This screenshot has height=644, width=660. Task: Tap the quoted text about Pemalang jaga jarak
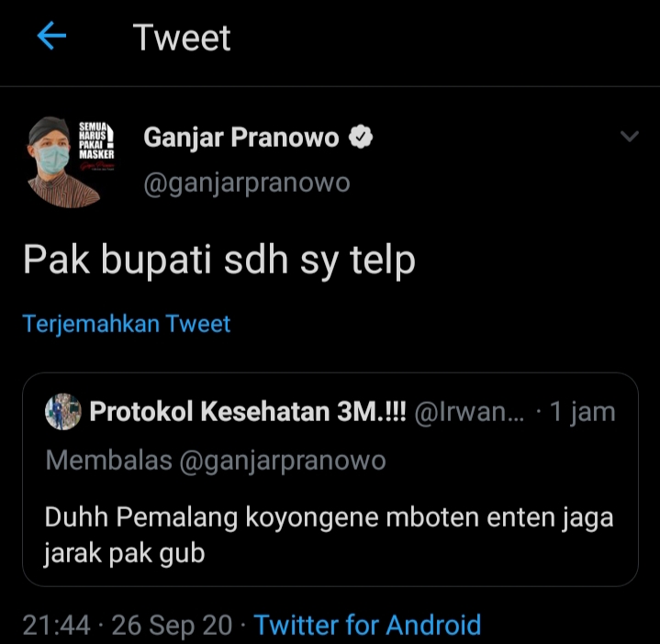329,535
